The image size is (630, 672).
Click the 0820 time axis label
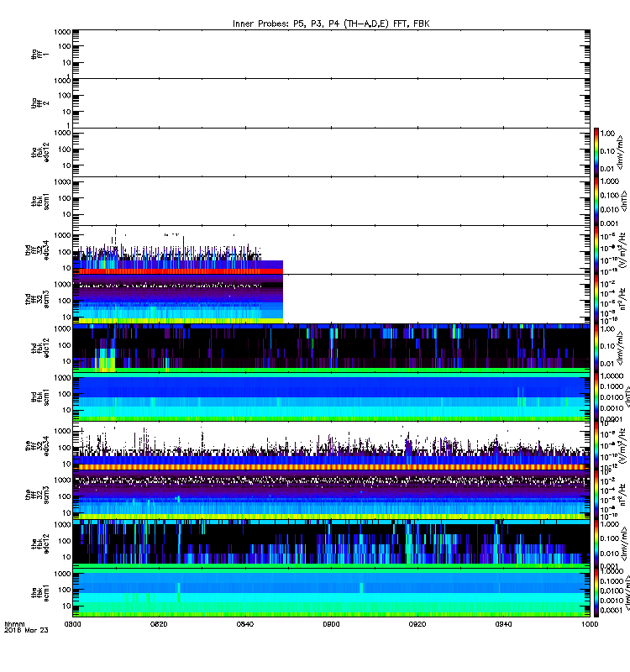159,624
